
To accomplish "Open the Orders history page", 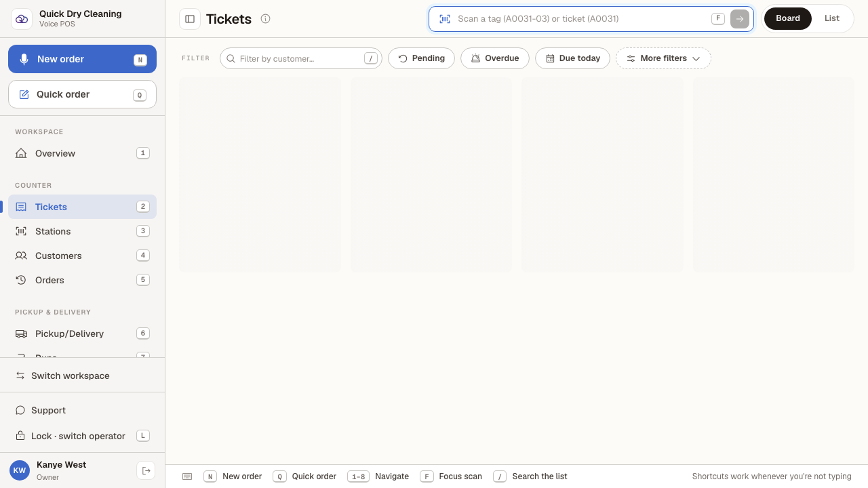I will [82, 280].
